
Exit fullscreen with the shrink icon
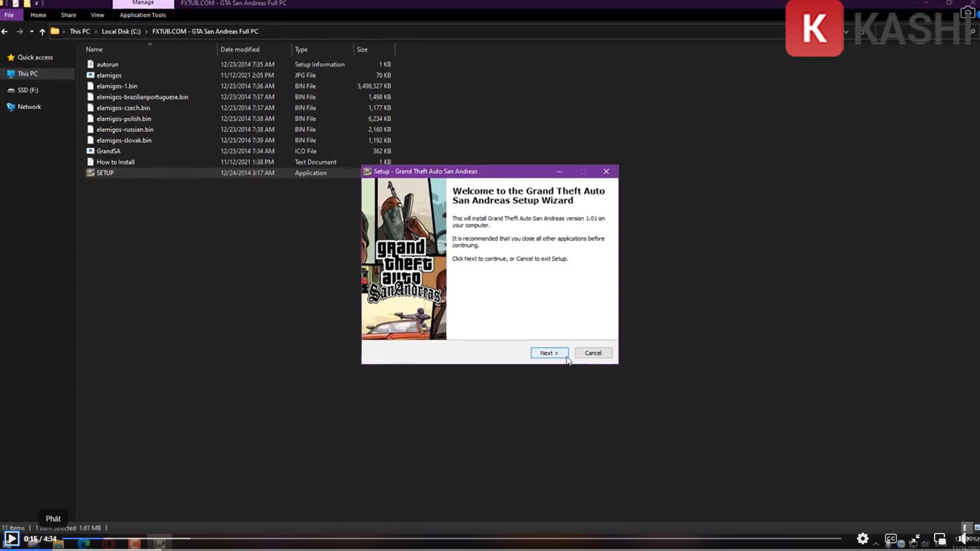pos(915,539)
